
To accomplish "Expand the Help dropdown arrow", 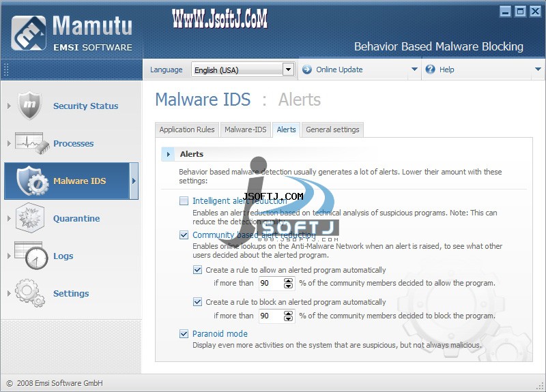I will pyautogui.click(x=538, y=70).
